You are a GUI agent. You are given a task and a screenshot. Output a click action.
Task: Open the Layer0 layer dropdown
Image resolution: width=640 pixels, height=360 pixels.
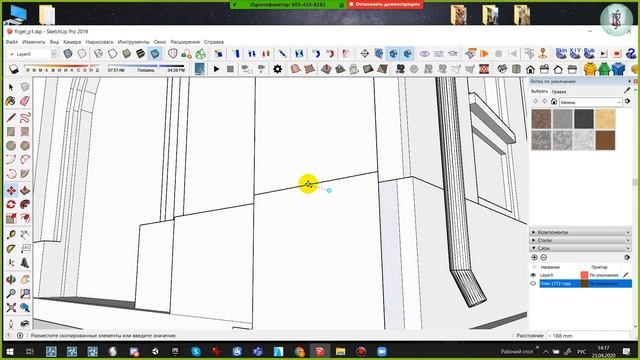[x=53, y=54]
